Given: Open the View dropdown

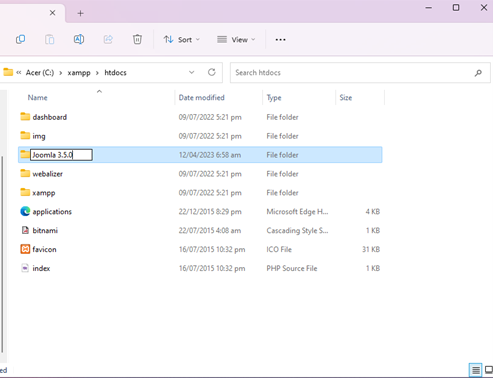Looking at the screenshot, I should [236, 40].
